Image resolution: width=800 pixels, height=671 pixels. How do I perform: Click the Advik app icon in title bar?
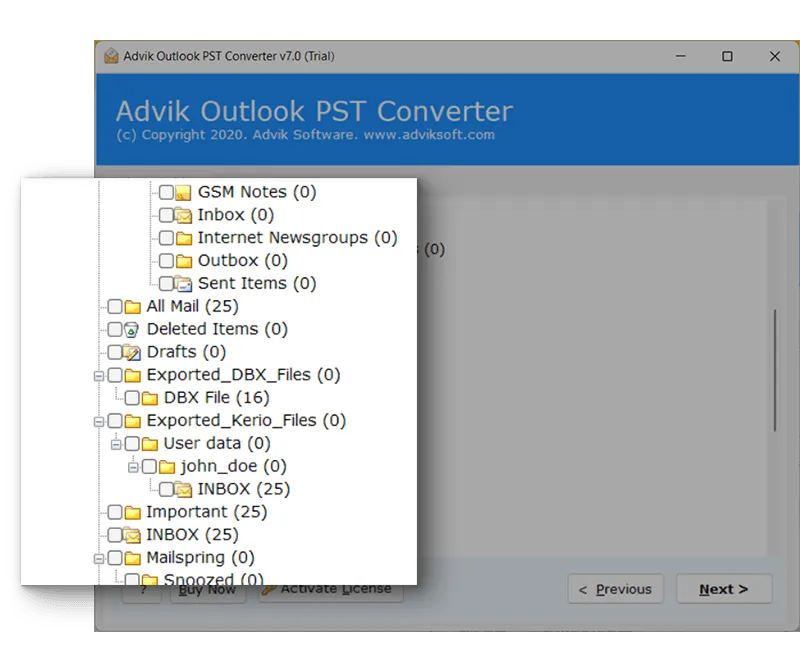tap(109, 56)
